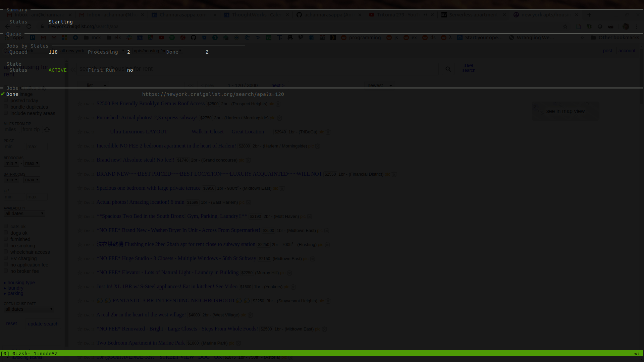This screenshot has height=362, width=644.
Task: Enable the cats ok checkbox
Action: click(6, 226)
